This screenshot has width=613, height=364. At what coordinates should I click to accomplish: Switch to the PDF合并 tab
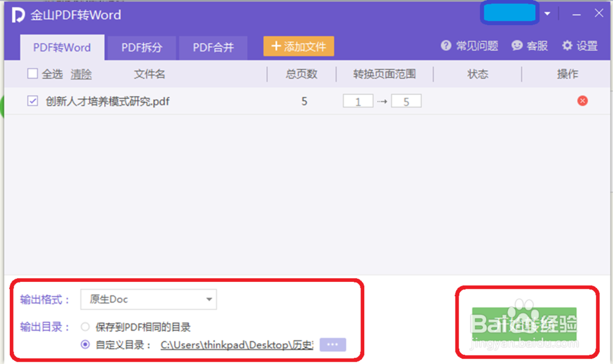(213, 48)
